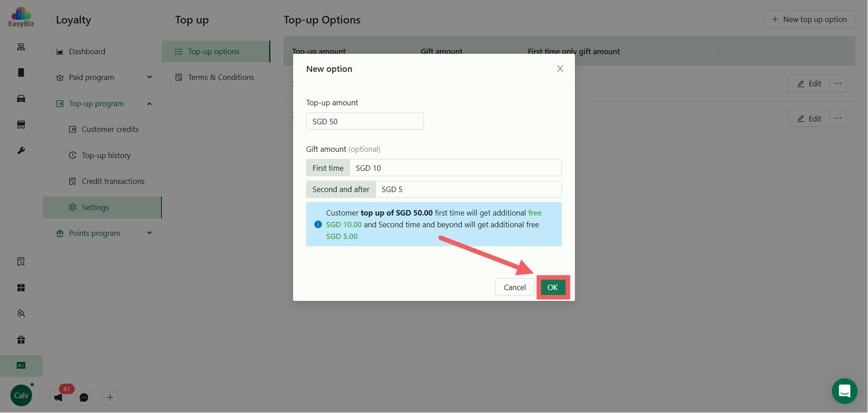Screen dimensions: 868x413
Task: Click the EasyBiz logo
Action: tap(21, 17)
